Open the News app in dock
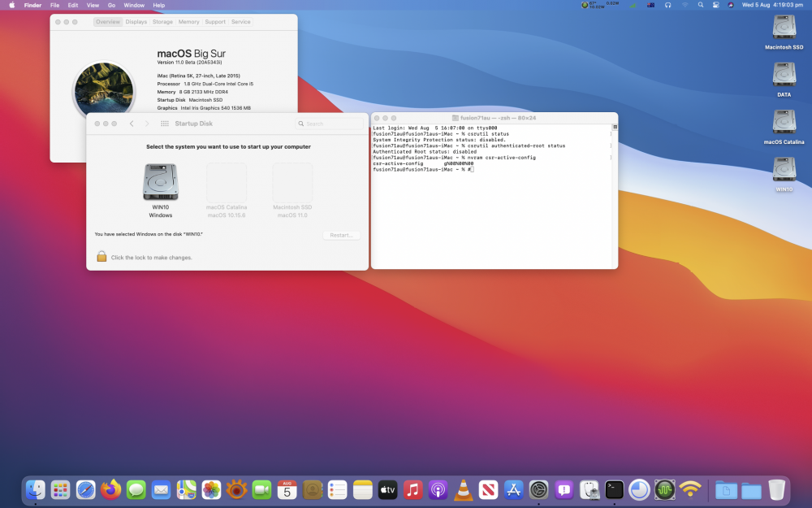This screenshot has height=508, width=812. (x=488, y=489)
